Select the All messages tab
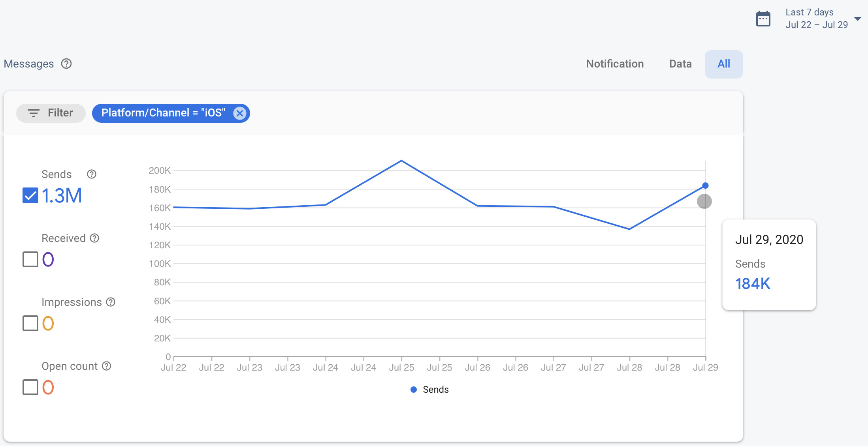This screenshot has width=868, height=446. pyautogui.click(x=724, y=64)
